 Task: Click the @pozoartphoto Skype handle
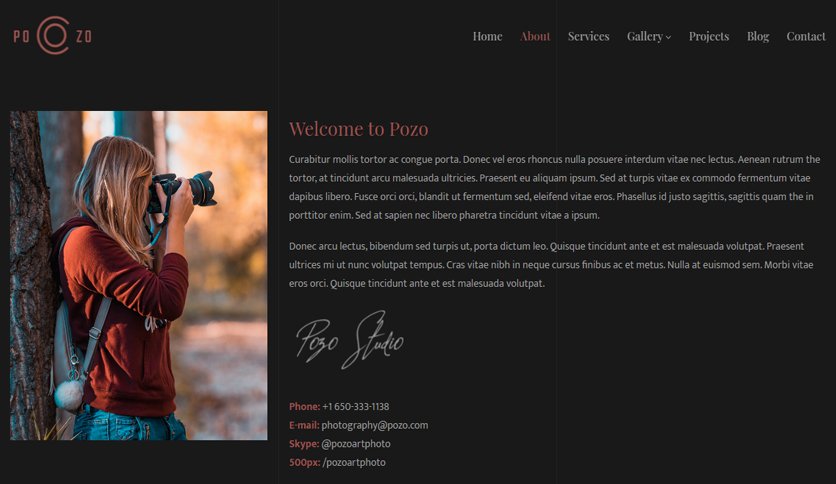356,444
